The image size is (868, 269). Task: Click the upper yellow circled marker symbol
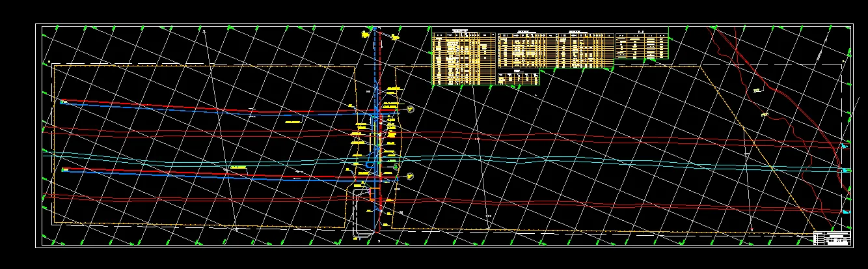click(x=411, y=109)
